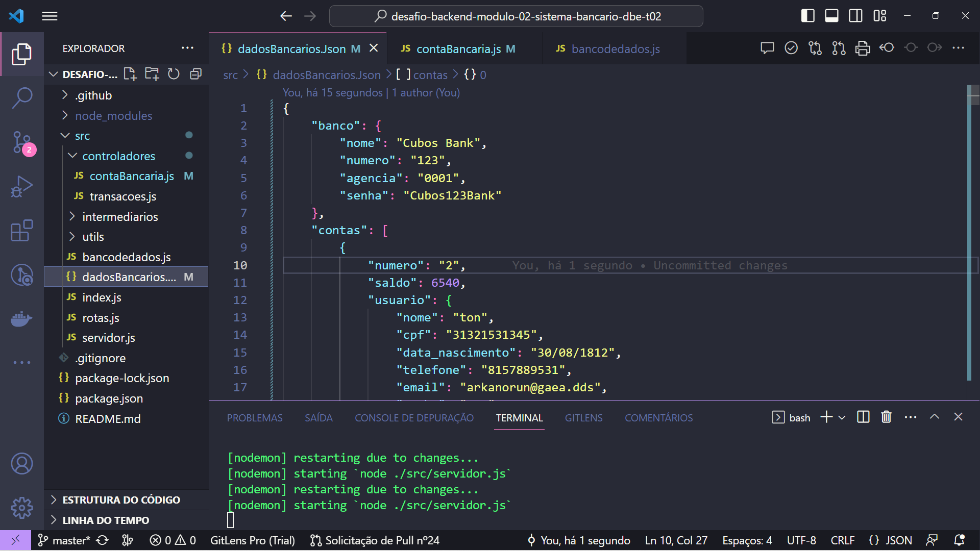Screen dimensions: 980x551
Task: Open the TERMINAL panel tab
Action: click(x=519, y=417)
